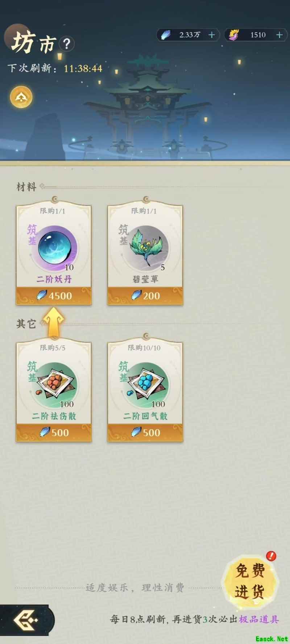This screenshot has width=290, height=644.
Task: Go back using the bottom-left return arrow
Action: point(25,620)
